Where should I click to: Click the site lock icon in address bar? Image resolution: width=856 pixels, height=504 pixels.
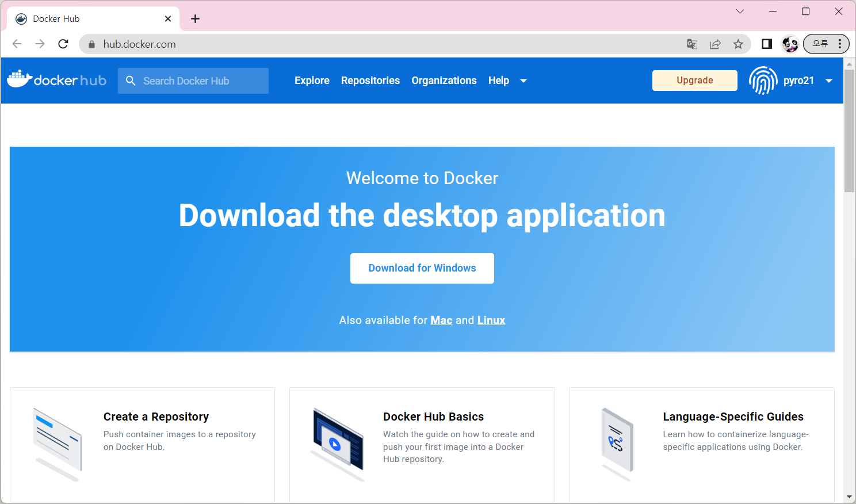click(x=91, y=44)
